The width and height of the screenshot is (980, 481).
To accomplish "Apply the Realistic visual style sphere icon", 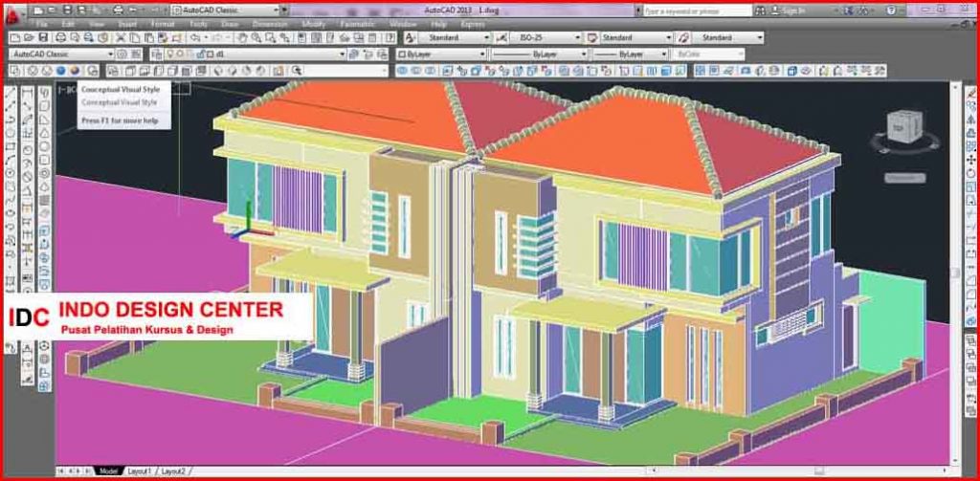I will (x=60, y=71).
